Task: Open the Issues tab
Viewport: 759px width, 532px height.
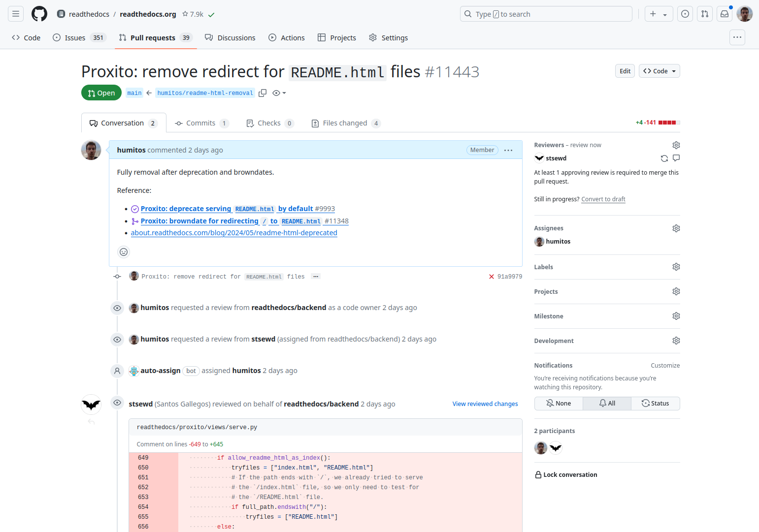Action: click(x=79, y=38)
